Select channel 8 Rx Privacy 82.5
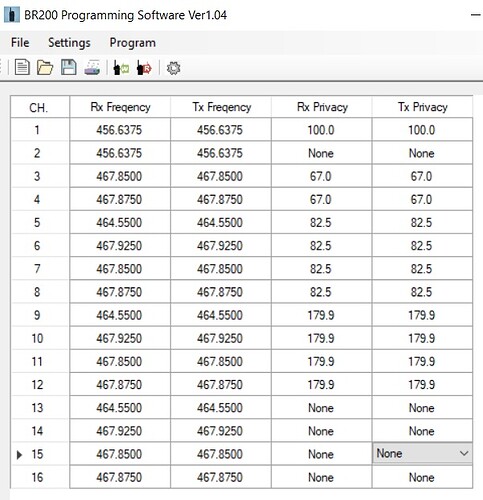The height and width of the screenshot is (500, 483). (322, 292)
